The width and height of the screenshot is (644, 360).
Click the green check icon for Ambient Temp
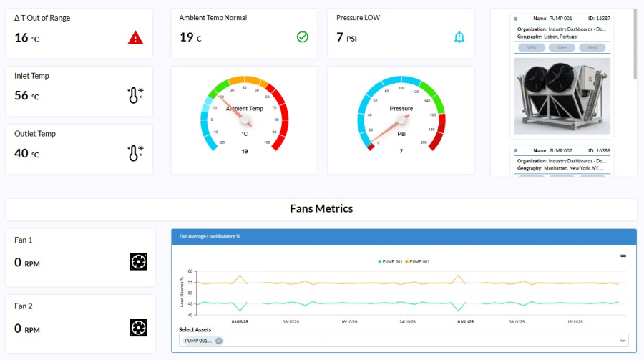point(303,37)
